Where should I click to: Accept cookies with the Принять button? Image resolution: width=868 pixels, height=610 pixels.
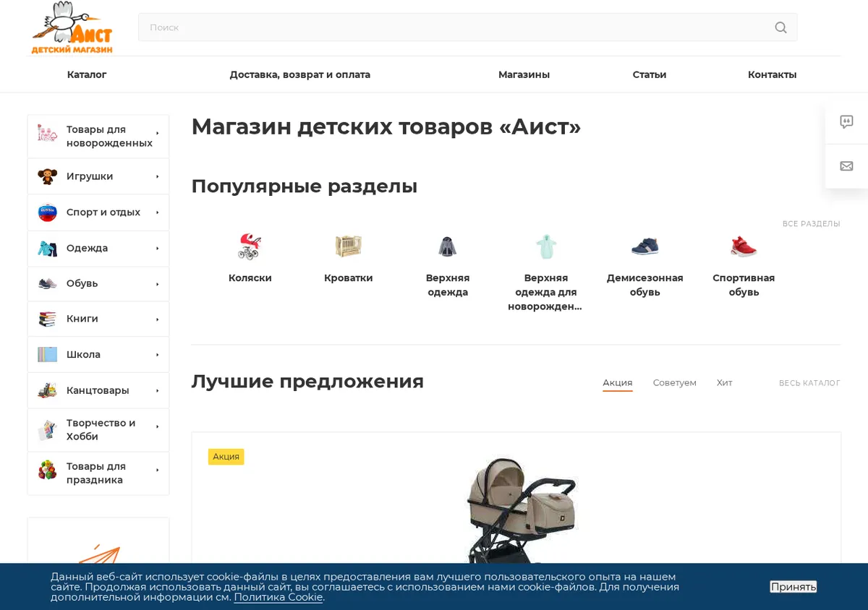tap(793, 587)
